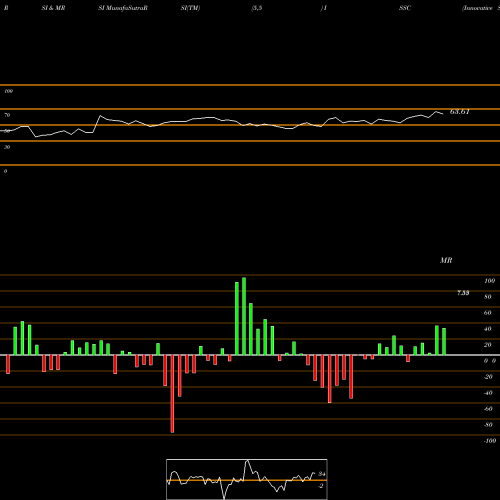Click the RSI axis label 70
The width and height of the screenshot is (500, 500).
7,115
